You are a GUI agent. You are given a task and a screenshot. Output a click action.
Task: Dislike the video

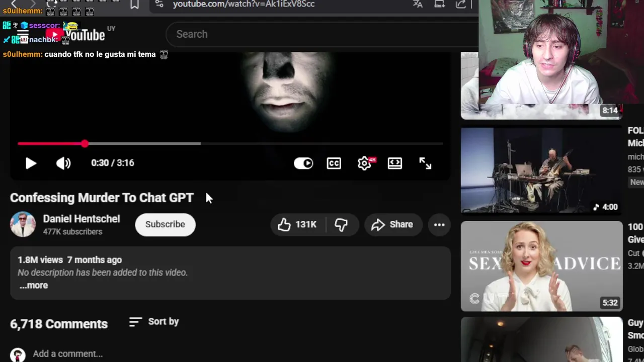click(342, 225)
